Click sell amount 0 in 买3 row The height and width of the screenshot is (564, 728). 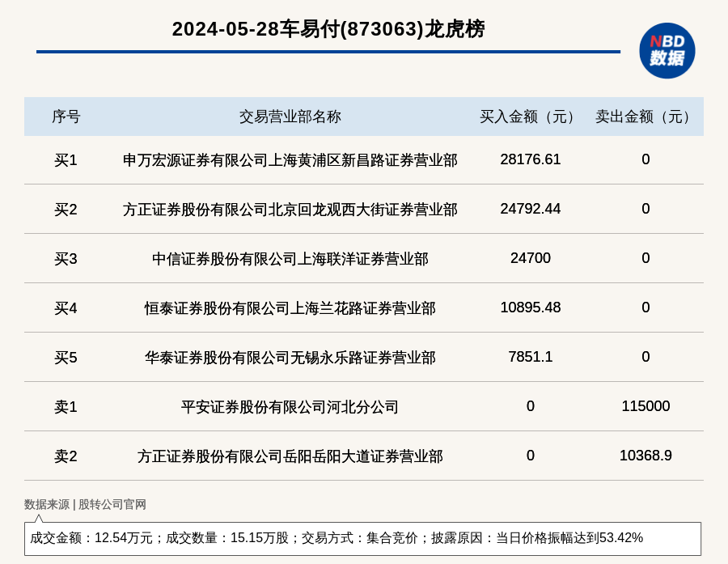645,258
